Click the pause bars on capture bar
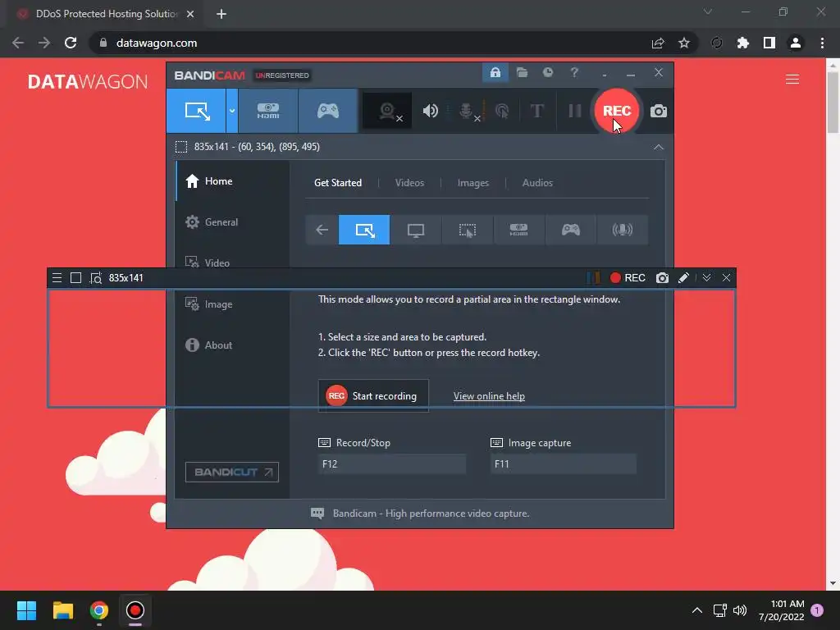This screenshot has width=840, height=630. click(x=593, y=277)
